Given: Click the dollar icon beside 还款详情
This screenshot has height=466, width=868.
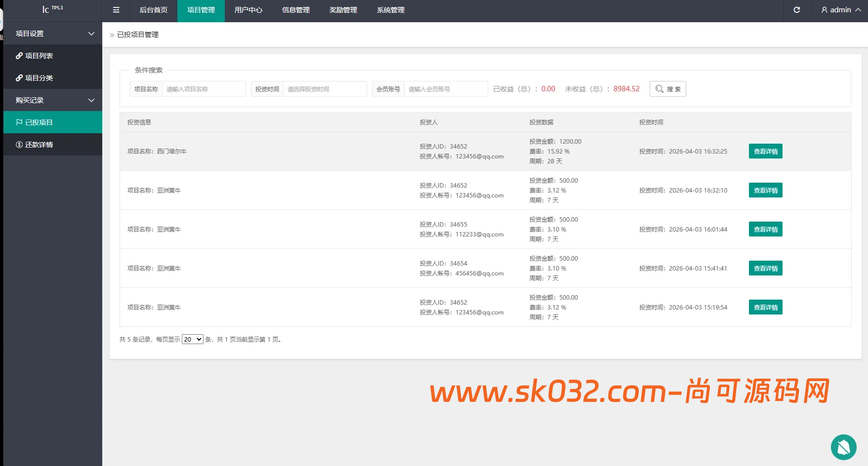Looking at the screenshot, I should click(19, 145).
